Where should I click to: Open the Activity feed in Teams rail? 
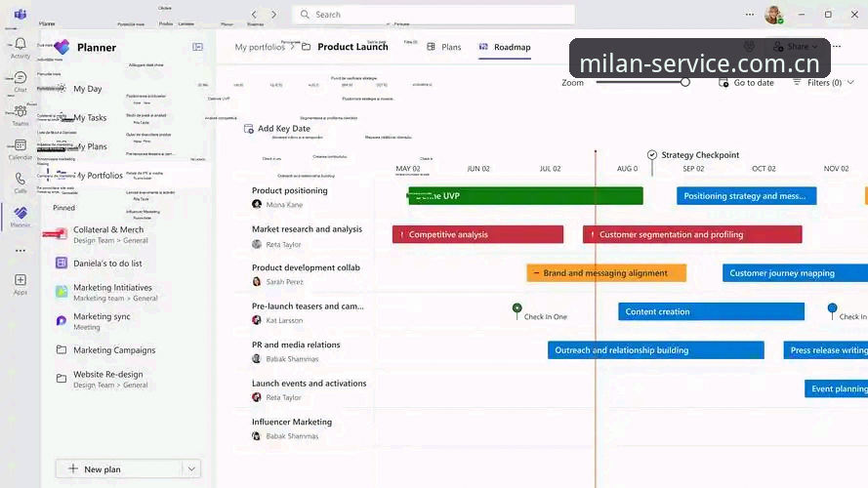(21, 48)
